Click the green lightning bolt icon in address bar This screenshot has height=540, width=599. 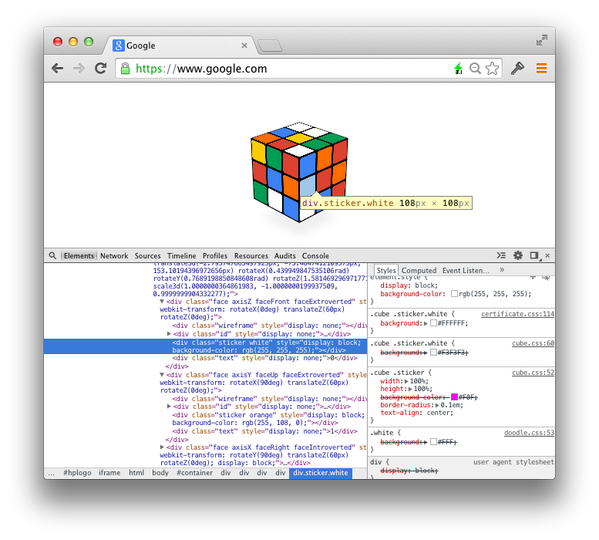[458, 68]
